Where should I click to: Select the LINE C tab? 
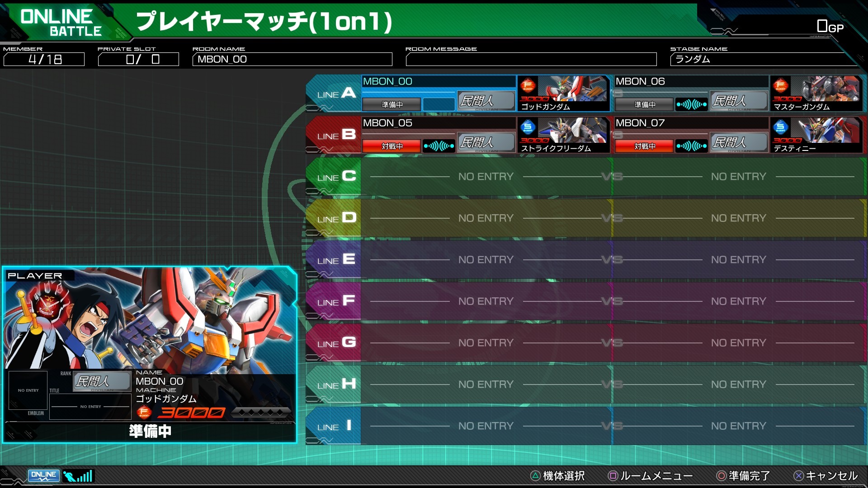point(335,177)
